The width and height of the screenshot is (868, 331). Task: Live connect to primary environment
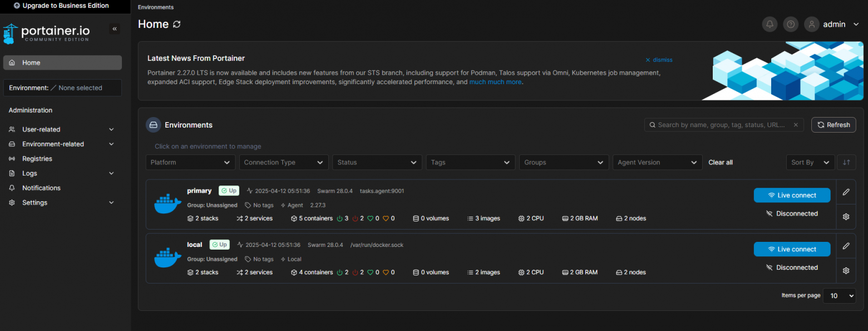792,195
